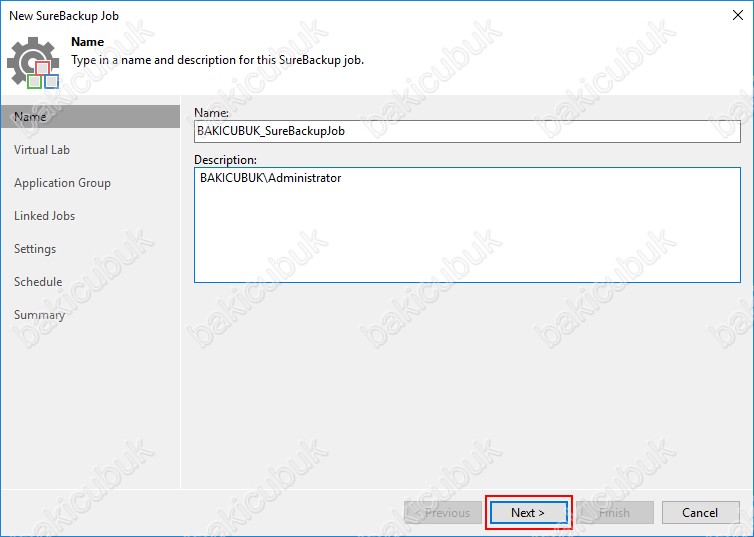Click the Next > button
Viewport: 754px width, 537px height.
pyautogui.click(x=528, y=513)
